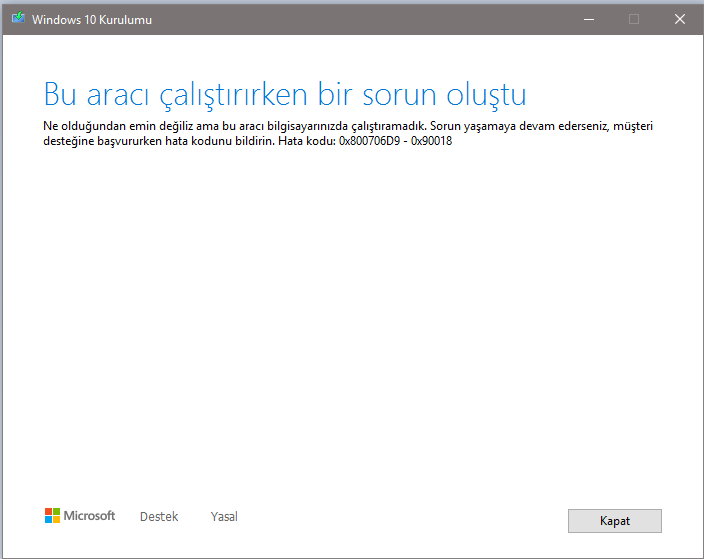Open the Destek link

pos(159,517)
